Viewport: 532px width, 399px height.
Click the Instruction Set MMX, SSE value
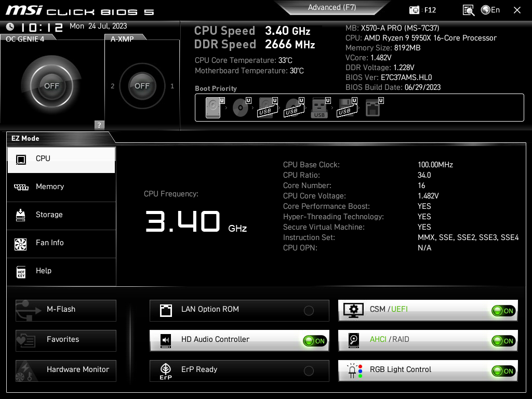click(468, 237)
